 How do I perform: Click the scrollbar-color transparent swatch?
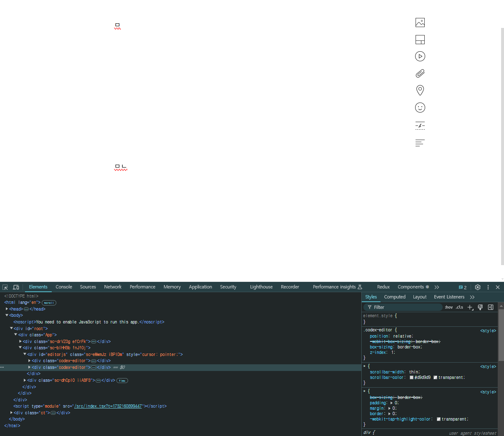pos(436,378)
